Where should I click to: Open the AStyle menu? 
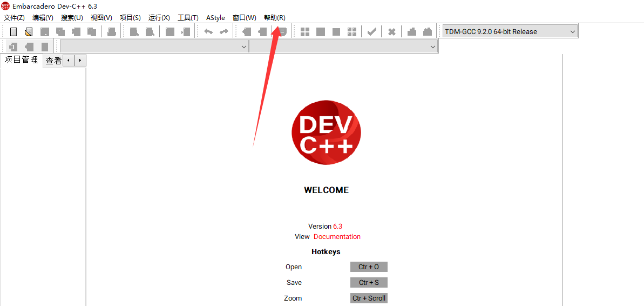coord(215,18)
